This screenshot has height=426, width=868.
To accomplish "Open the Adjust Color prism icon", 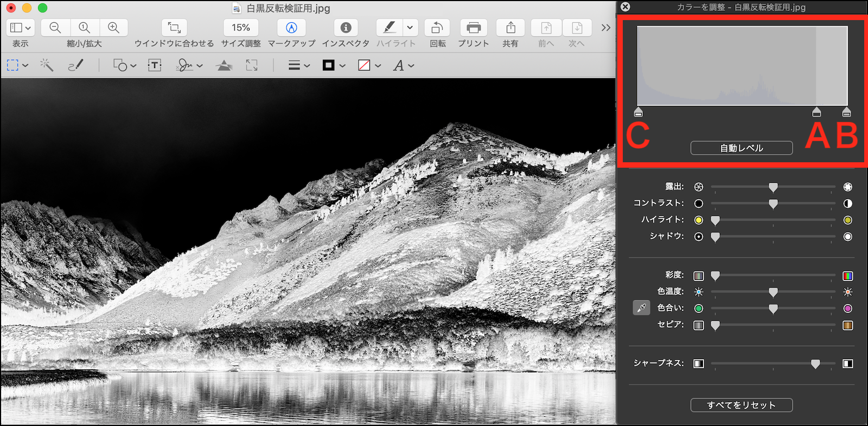I will [x=224, y=66].
